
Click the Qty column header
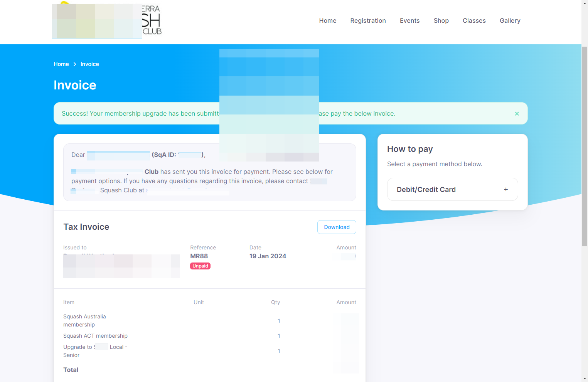tap(275, 302)
